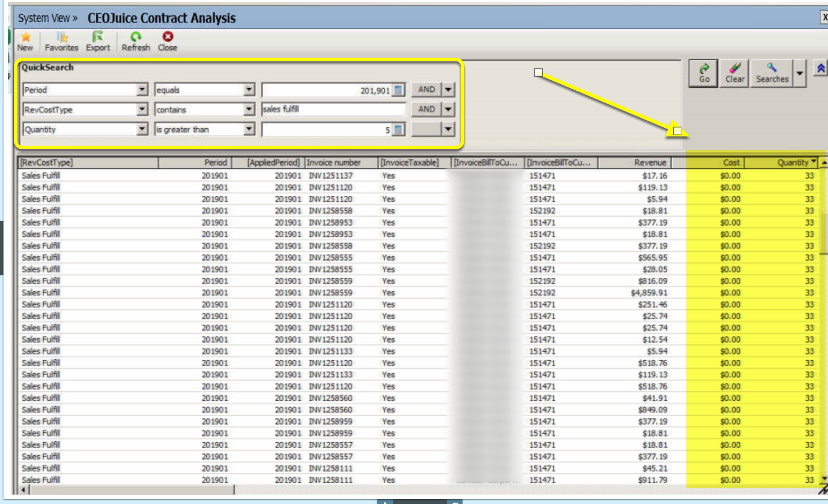This screenshot has width=828, height=504.
Task: Click the blank connector button on Quantity row
Action: click(427, 129)
